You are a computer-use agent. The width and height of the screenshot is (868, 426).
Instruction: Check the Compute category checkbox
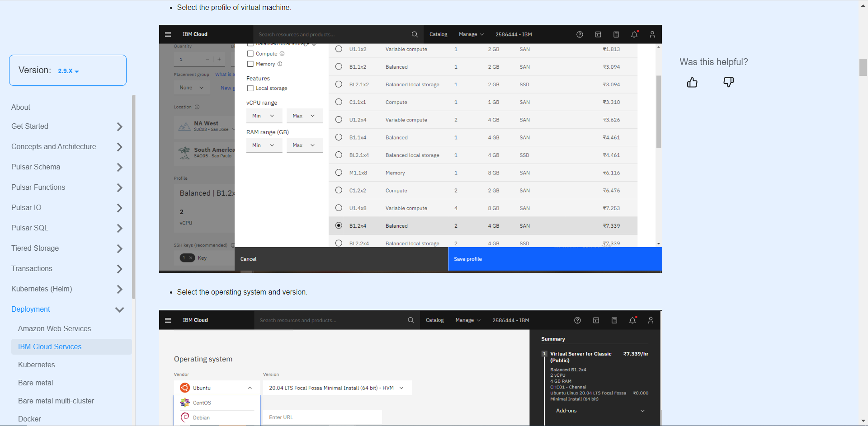250,54
